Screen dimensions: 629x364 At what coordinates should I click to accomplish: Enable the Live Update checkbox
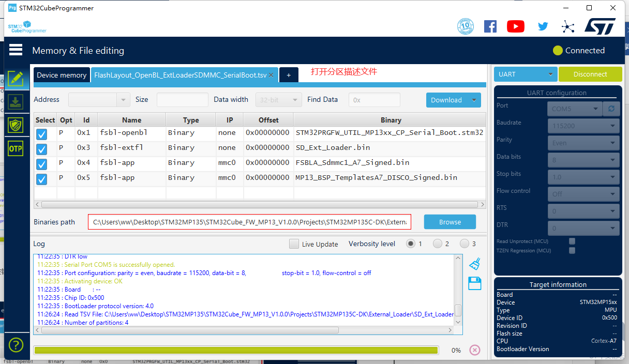(294, 244)
